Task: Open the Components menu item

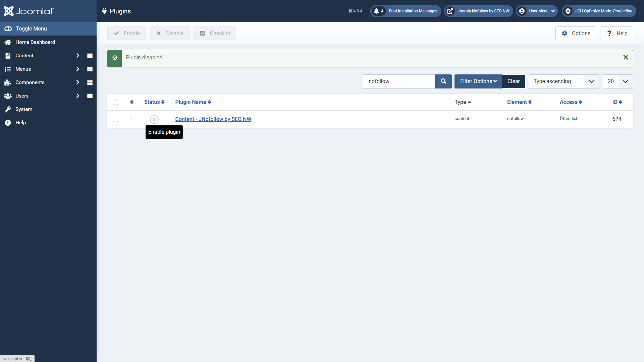Action: pos(30,82)
